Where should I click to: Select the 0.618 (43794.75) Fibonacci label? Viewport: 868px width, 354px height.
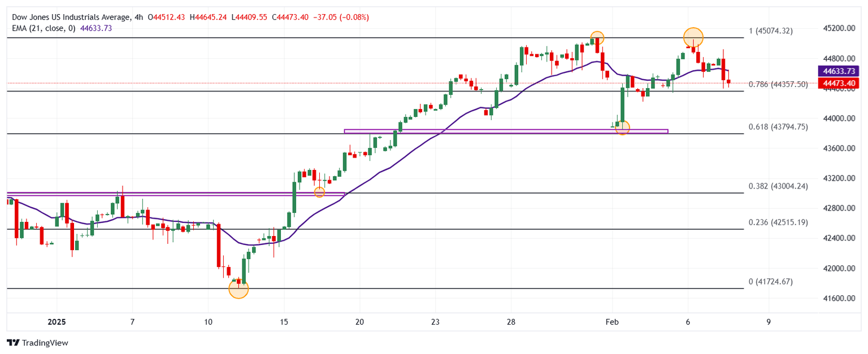(x=778, y=127)
